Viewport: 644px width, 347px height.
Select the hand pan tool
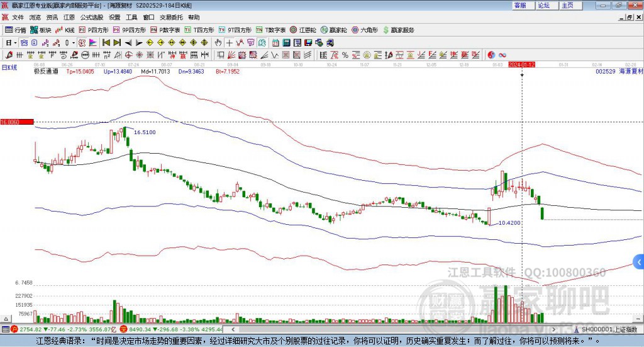click(218, 43)
